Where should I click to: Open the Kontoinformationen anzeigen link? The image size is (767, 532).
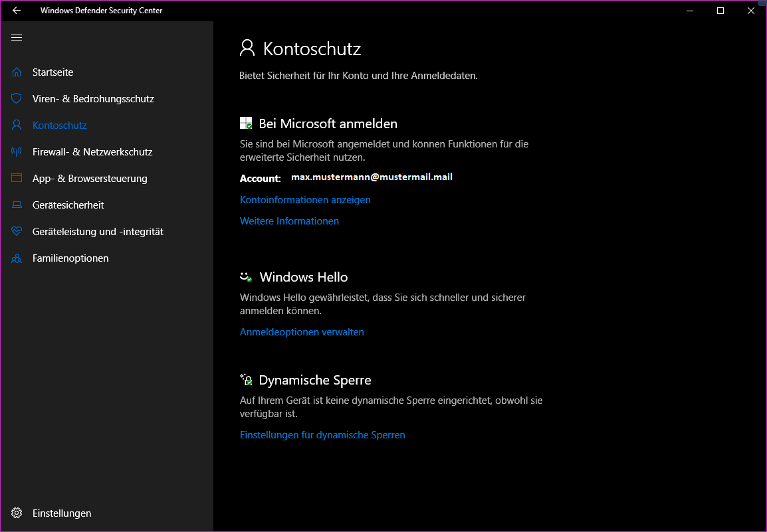305,200
